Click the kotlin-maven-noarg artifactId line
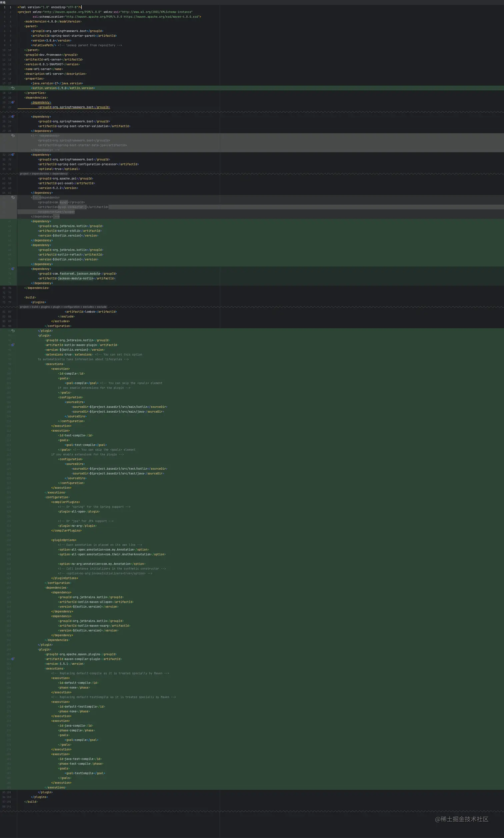Screen dimensions: 504x838 tap(94, 625)
